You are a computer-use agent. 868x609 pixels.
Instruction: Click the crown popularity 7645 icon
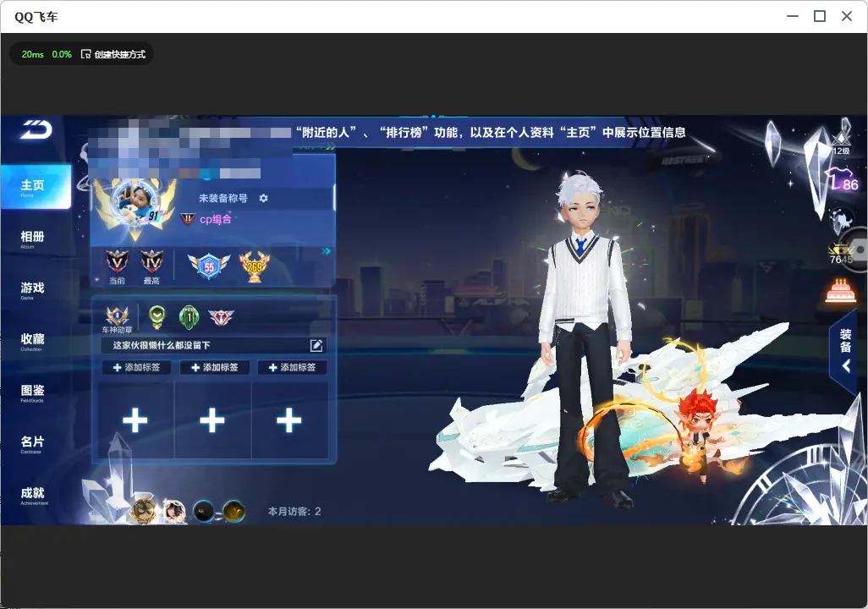click(841, 254)
